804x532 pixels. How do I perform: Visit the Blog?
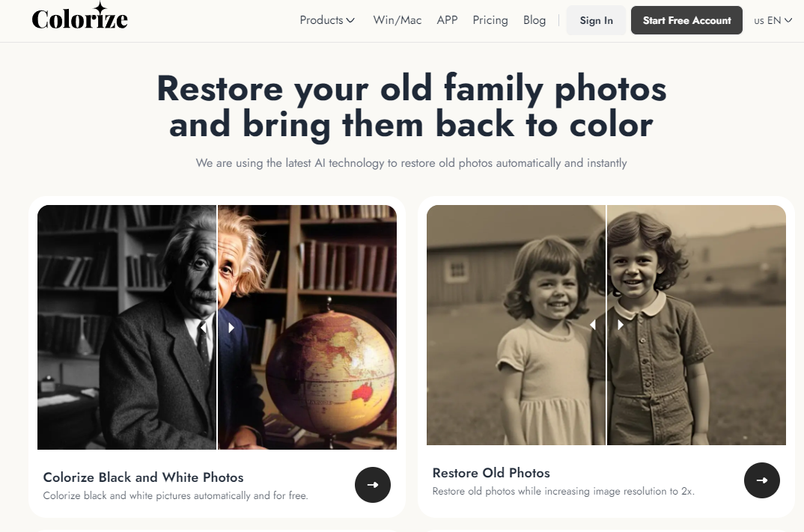click(x=535, y=20)
